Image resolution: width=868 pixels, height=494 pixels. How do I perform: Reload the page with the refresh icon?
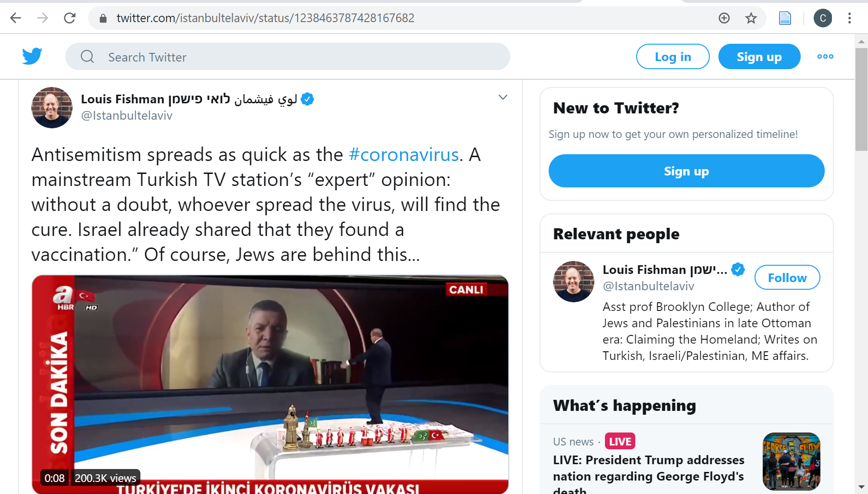[70, 18]
